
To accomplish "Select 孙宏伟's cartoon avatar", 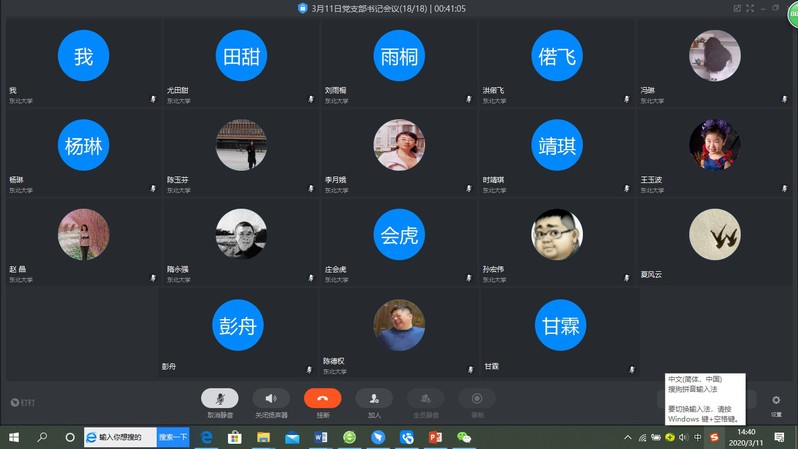I will coord(557,234).
